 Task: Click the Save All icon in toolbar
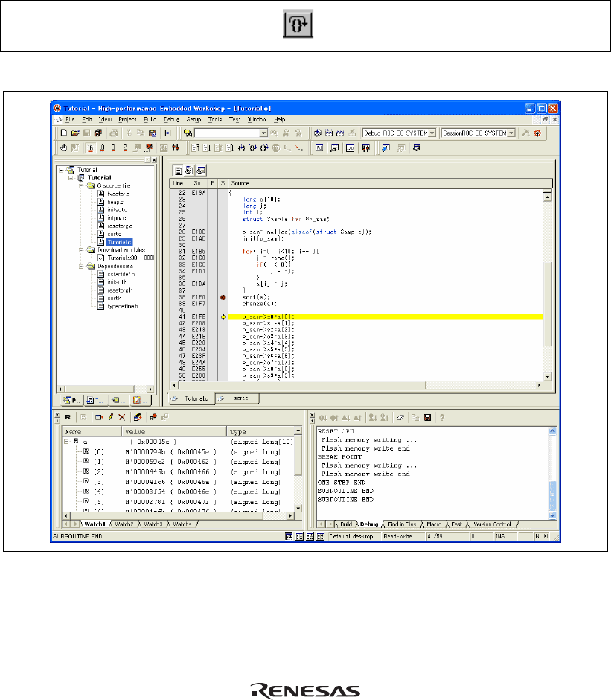pyautogui.click(x=98, y=133)
